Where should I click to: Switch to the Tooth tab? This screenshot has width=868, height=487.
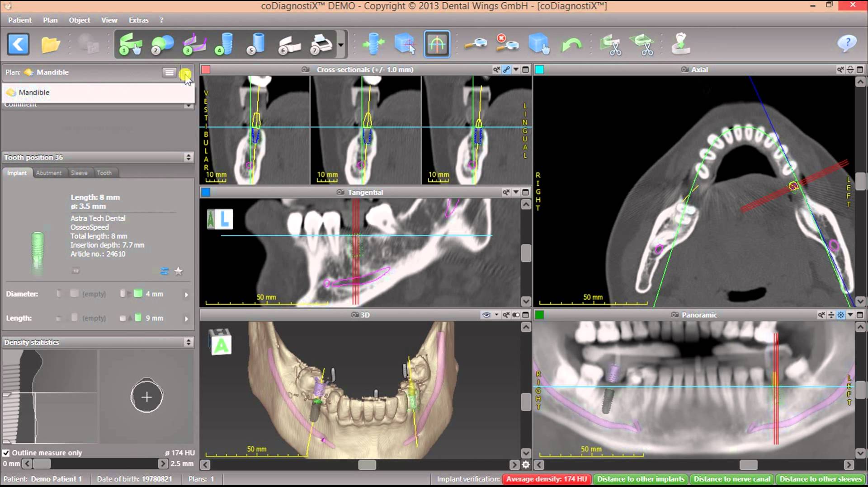click(104, 173)
